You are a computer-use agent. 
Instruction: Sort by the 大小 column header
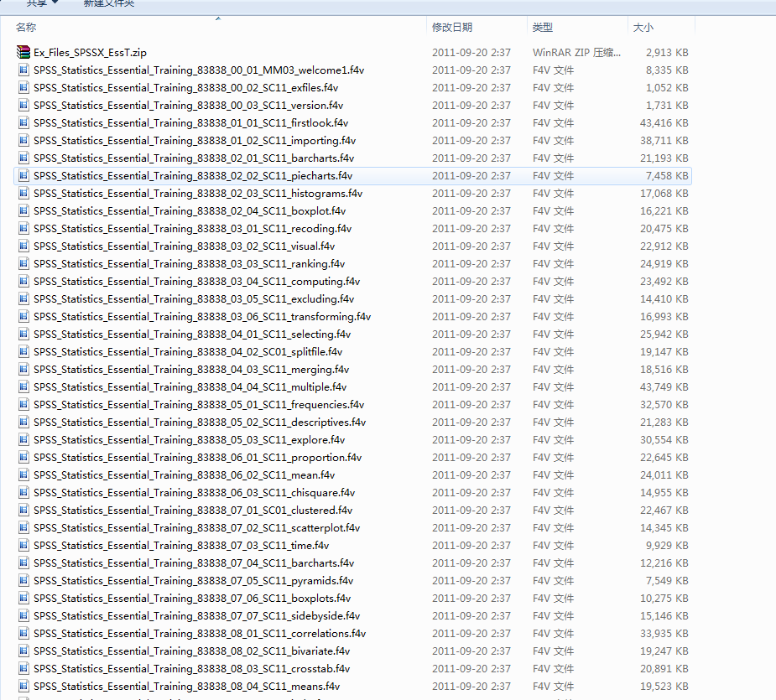[643, 27]
